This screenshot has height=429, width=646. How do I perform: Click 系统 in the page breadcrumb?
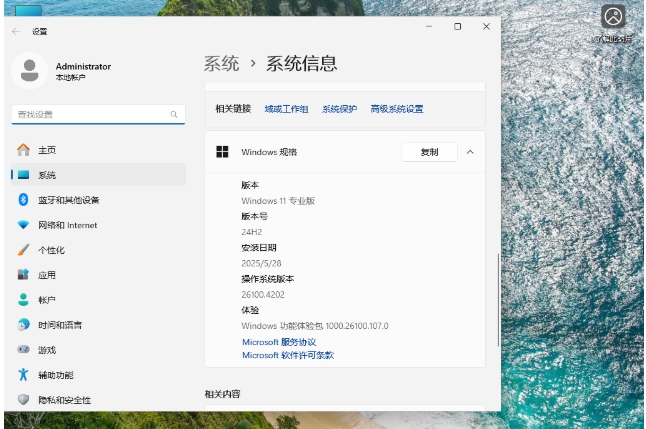tap(221, 64)
